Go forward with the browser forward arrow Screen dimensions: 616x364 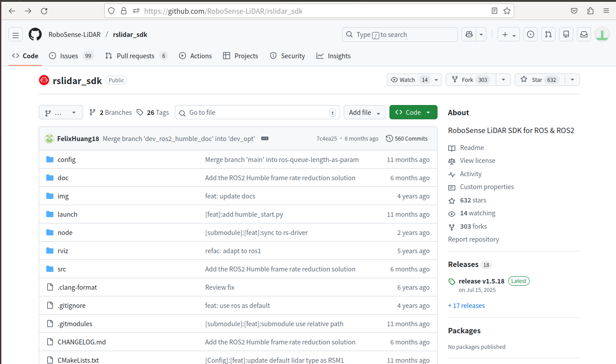(28, 11)
